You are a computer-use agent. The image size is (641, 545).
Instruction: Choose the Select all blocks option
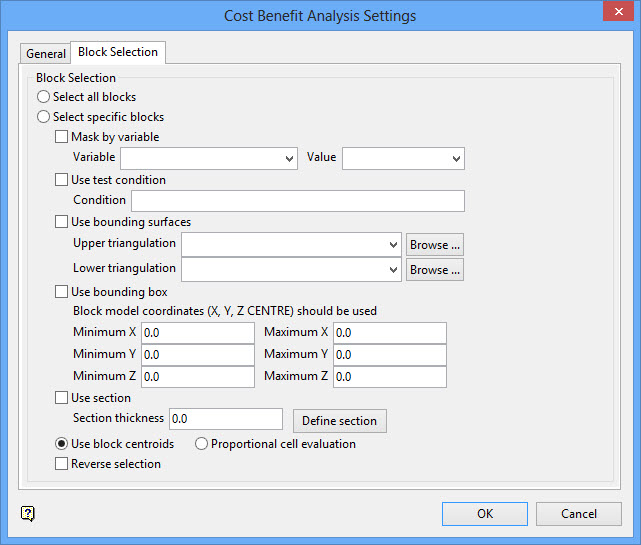43,97
